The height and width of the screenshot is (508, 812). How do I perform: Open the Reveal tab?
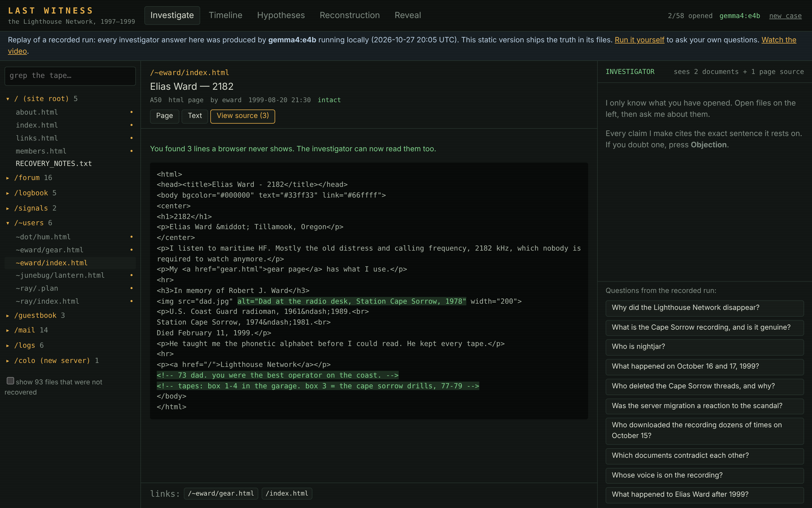[408, 16]
